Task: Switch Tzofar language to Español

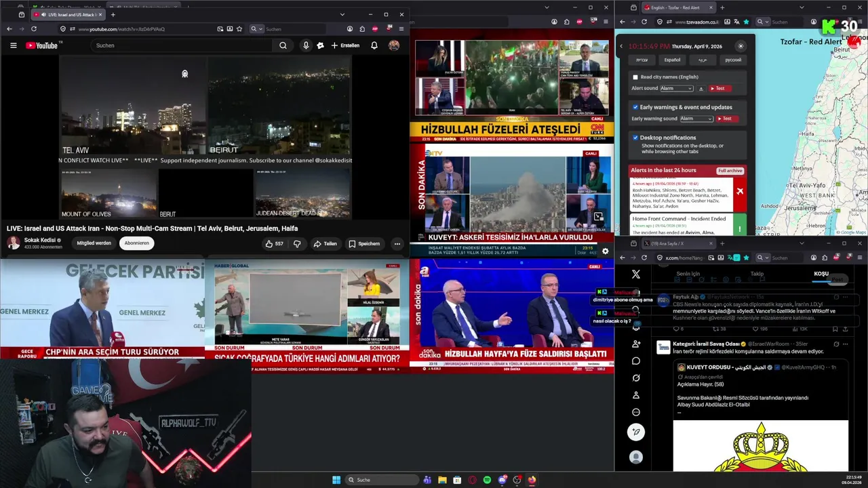Action: point(672,60)
